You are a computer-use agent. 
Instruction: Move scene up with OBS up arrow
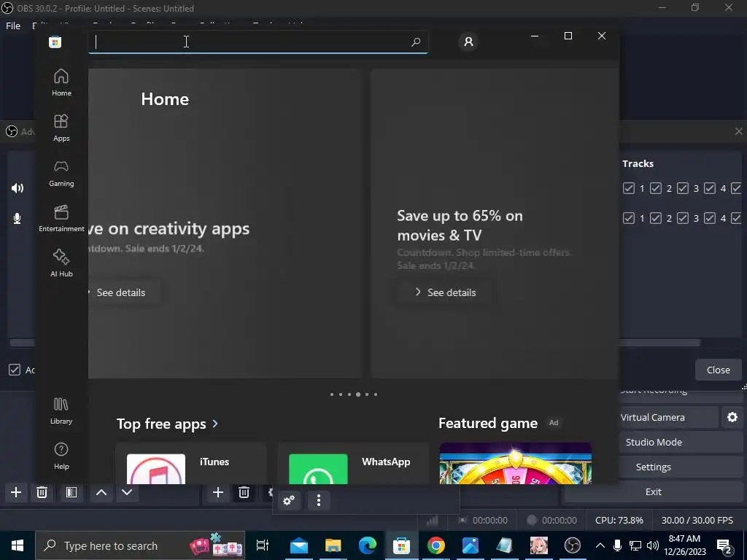click(101, 492)
